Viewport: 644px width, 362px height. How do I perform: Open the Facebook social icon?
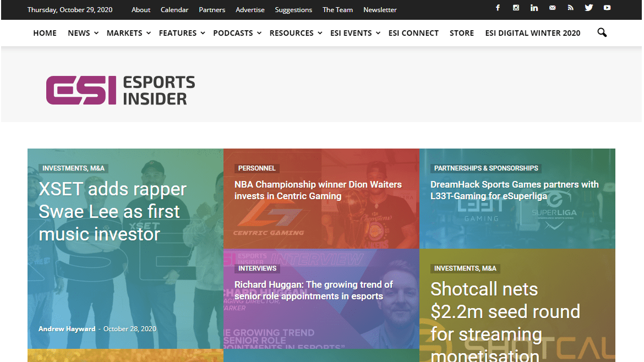(x=498, y=8)
